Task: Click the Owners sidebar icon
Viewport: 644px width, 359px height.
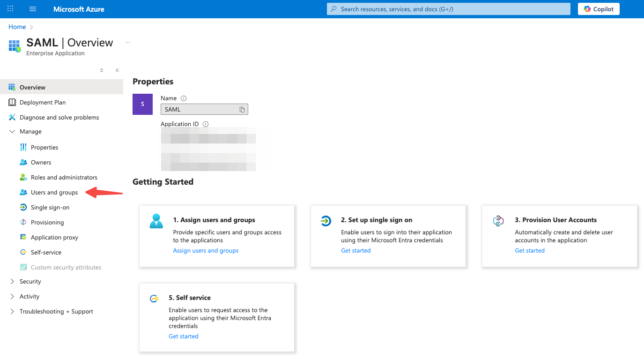Action: click(23, 162)
